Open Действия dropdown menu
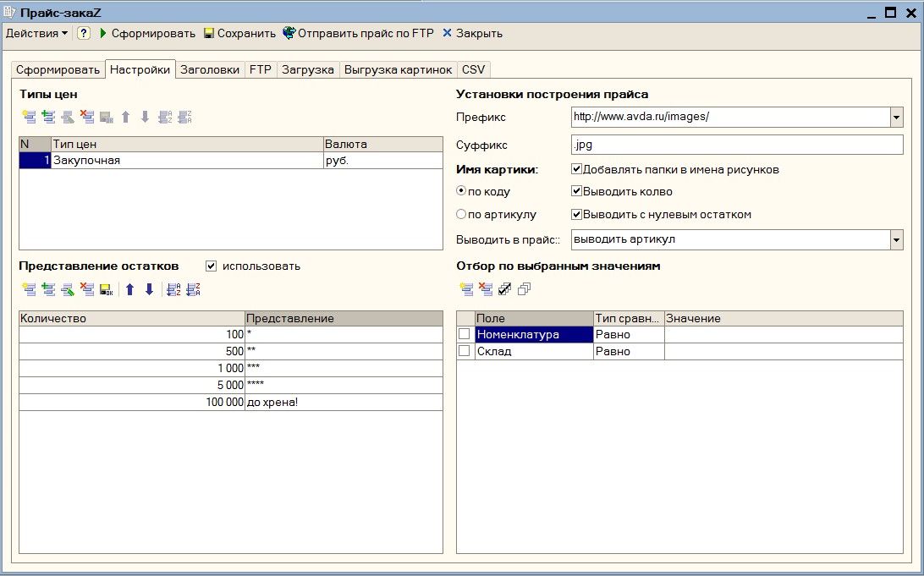Viewport: 924px width, 576px height. tap(36, 33)
